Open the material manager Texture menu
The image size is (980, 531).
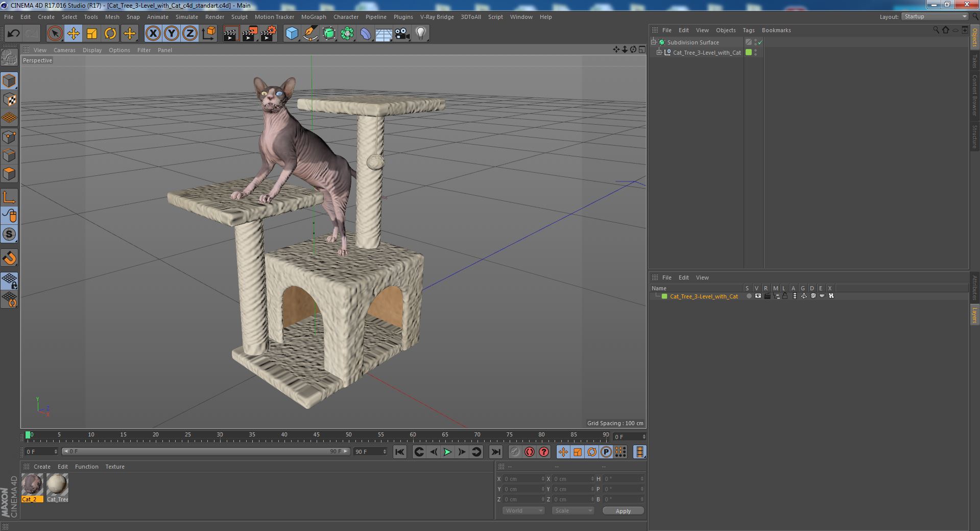tap(115, 467)
